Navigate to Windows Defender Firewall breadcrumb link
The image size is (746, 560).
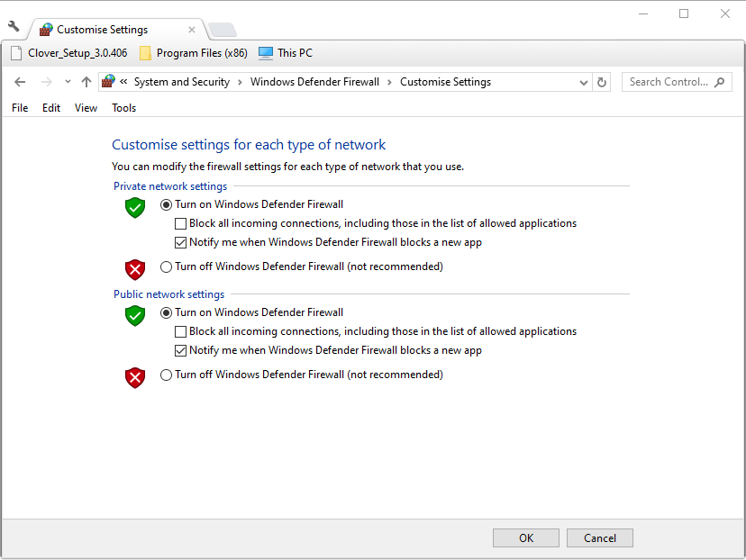pyautogui.click(x=314, y=82)
